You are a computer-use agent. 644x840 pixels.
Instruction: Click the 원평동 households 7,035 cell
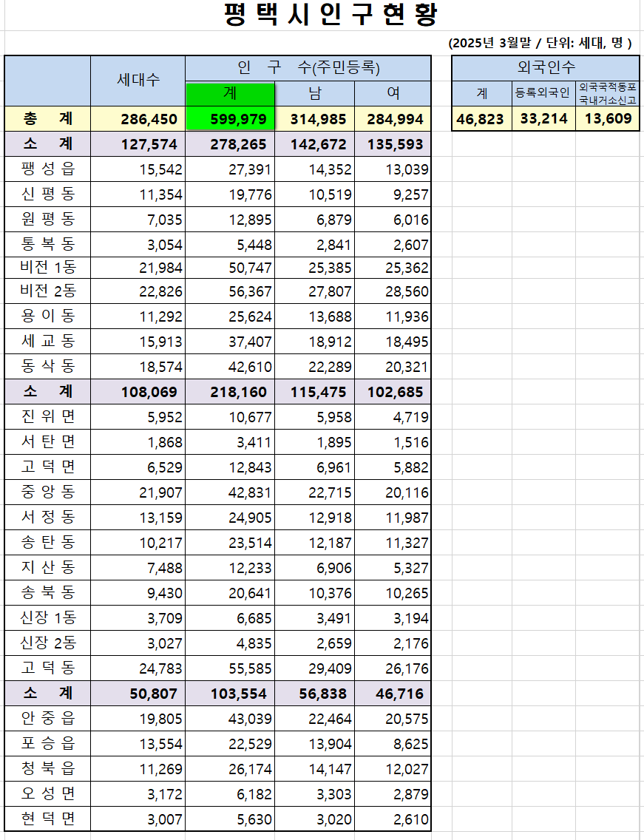138,220
